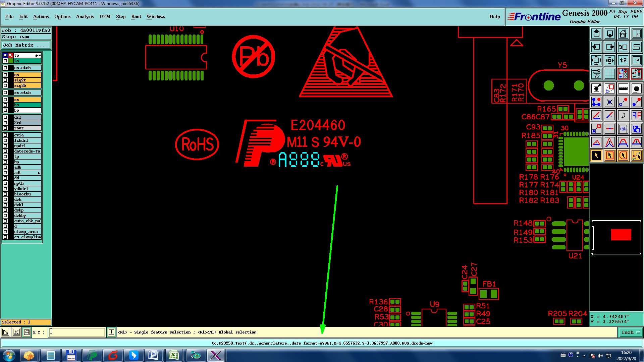
Task: Click the rotate feature arrow icon
Action: pyautogui.click(x=623, y=115)
